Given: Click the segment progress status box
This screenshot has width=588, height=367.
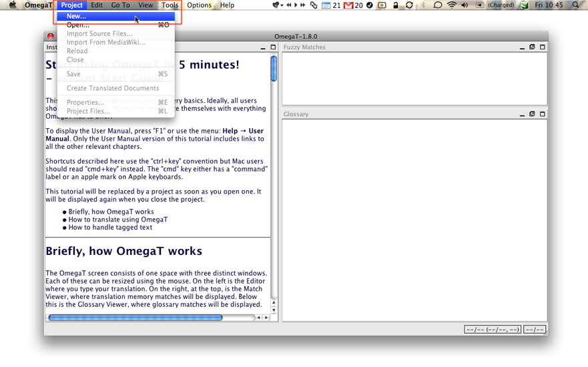Looking at the screenshot, I should tap(493, 330).
